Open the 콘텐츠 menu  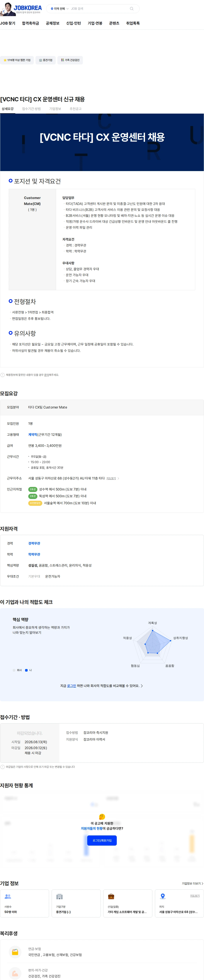pyautogui.click(x=114, y=23)
